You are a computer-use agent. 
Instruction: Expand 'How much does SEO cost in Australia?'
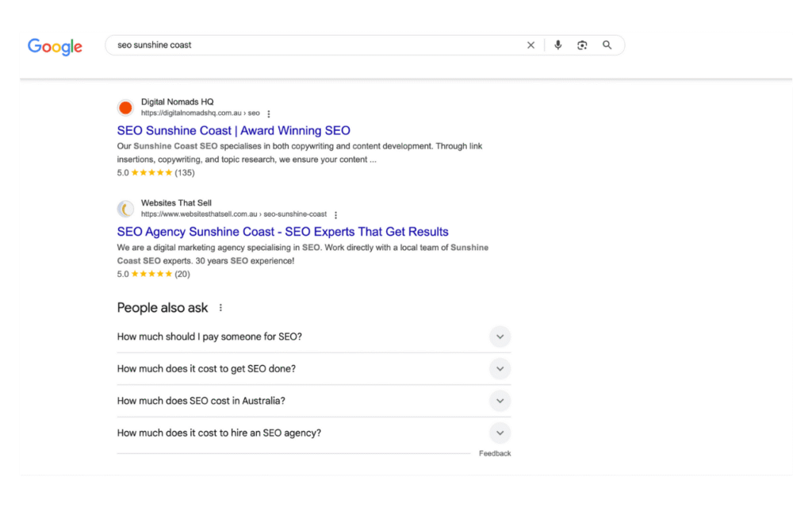[314, 401]
